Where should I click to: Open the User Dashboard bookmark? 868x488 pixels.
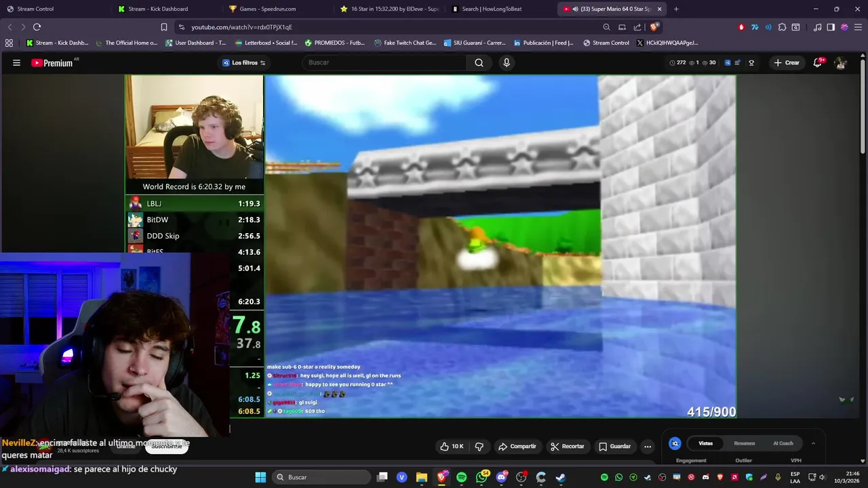tap(195, 43)
